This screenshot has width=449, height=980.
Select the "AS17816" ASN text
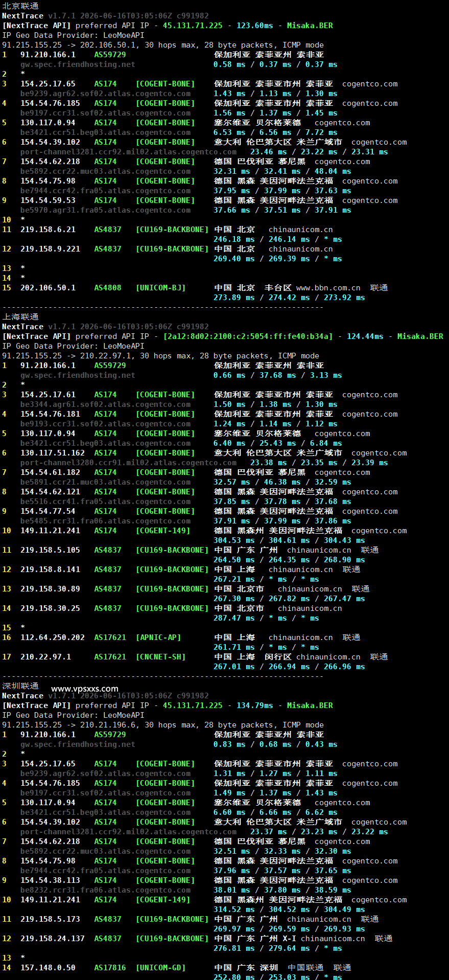pyautogui.click(x=110, y=968)
